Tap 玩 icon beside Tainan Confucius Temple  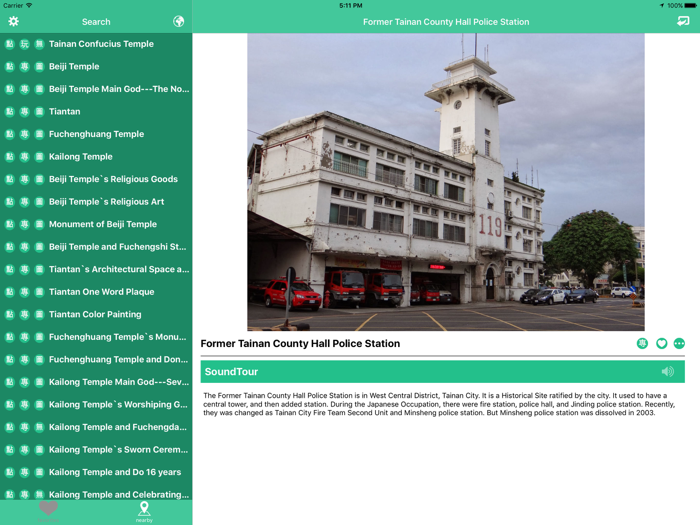coord(24,44)
